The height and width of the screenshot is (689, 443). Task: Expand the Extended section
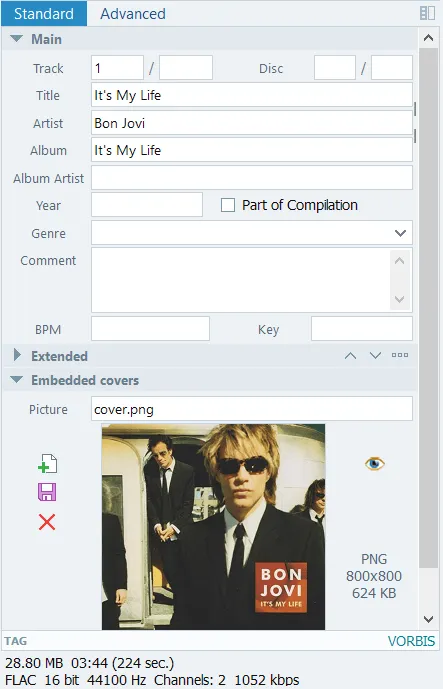(x=17, y=355)
